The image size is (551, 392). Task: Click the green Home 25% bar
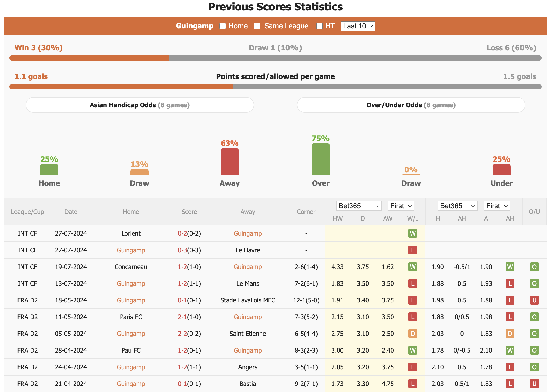coord(49,170)
